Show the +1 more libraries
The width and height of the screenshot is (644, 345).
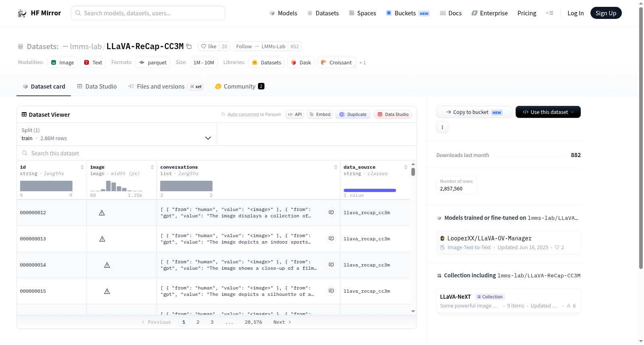[363, 63]
